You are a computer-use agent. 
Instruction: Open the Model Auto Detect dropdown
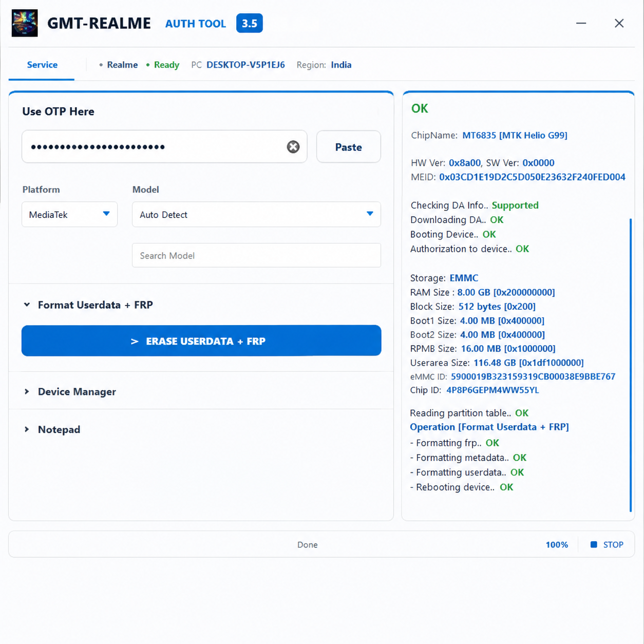point(256,214)
